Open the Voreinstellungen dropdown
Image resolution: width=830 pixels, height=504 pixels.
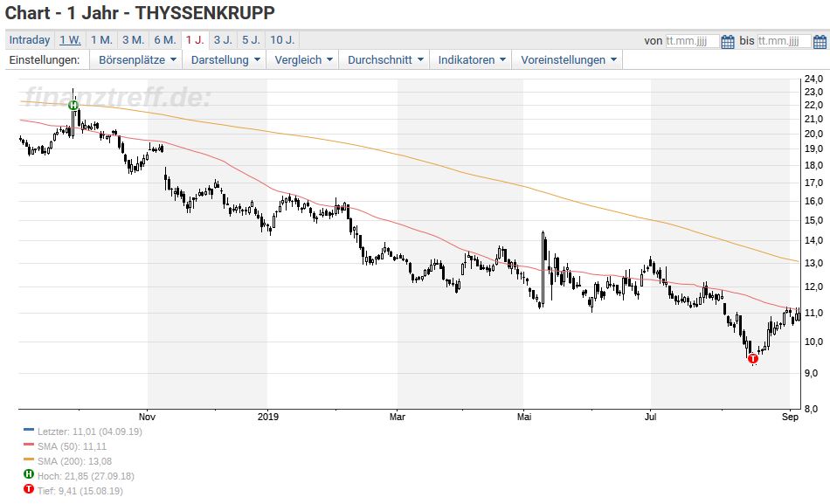tap(569, 59)
